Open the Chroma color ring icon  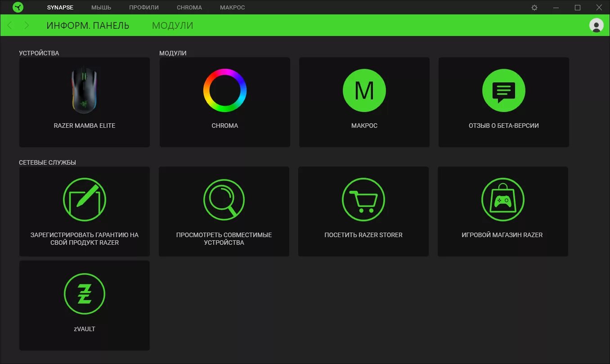[225, 90]
